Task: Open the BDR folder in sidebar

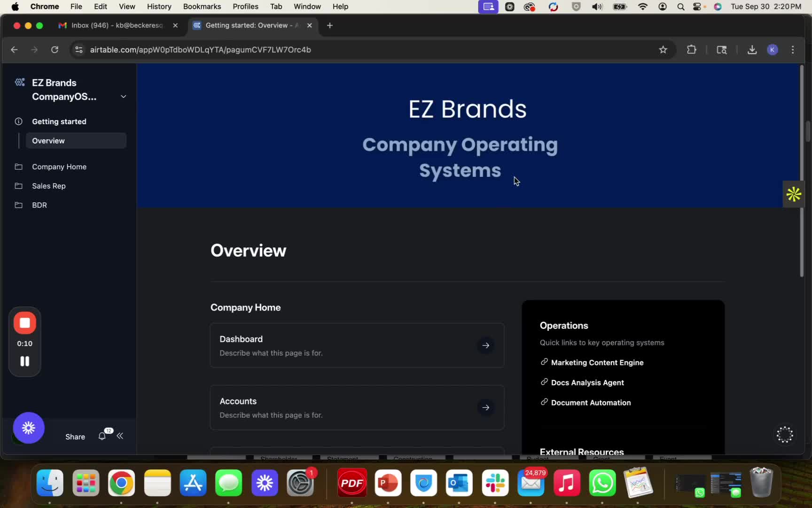Action: coord(39,205)
